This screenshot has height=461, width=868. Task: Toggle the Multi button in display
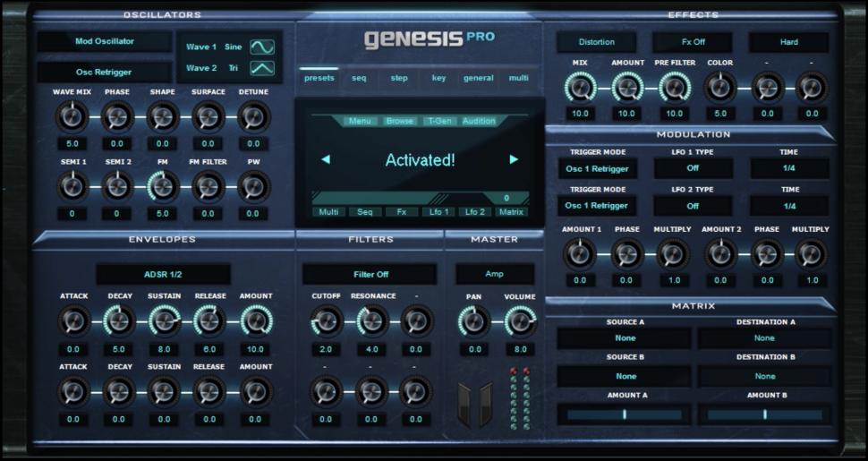click(x=328, y=211)
